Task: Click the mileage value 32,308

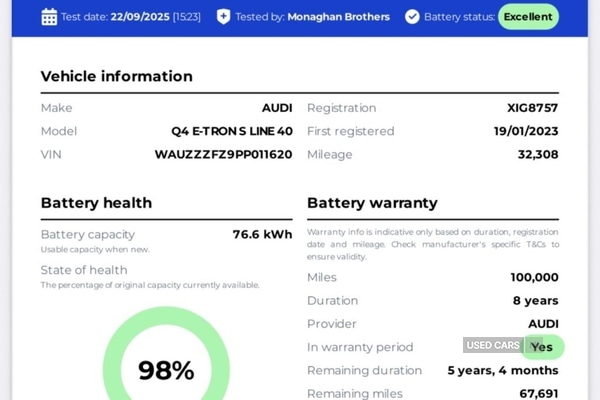Action: pyautogui.click(x=538, y=155)
